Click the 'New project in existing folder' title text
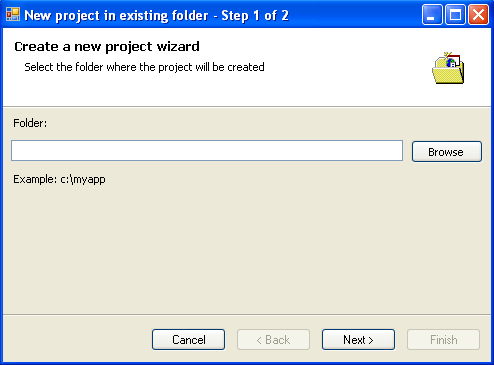 tap(116, 15)
